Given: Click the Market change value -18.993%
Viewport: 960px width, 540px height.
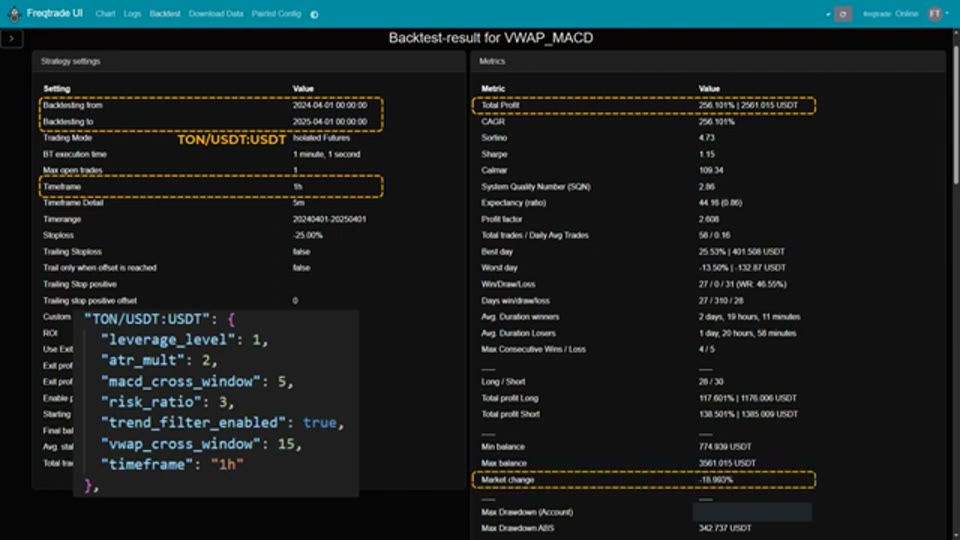Looking at the screenshot, I should (x=716, y=480).
